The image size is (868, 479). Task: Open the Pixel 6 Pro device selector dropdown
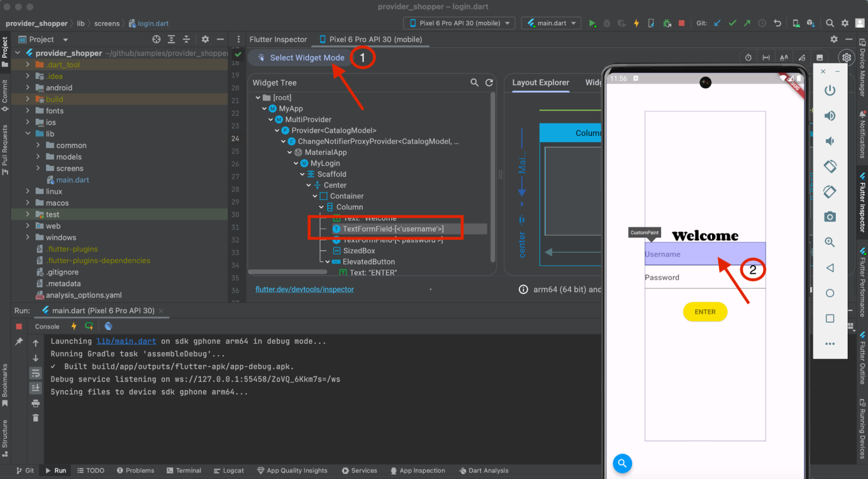pos(459,23)
